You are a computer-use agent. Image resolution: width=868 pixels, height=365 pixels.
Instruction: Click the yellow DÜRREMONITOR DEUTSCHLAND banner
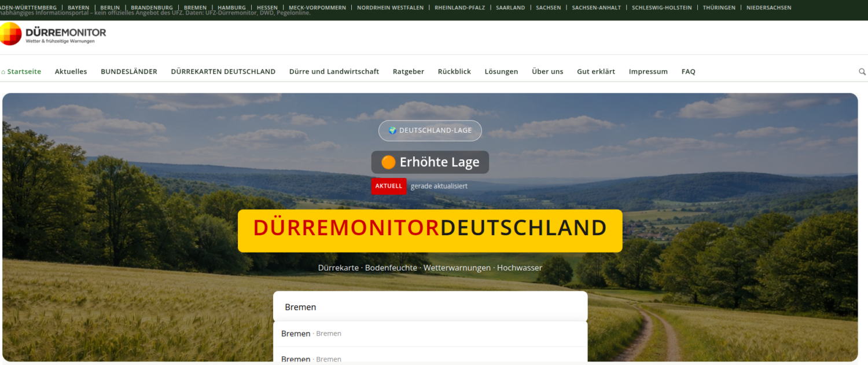[430, 231]
